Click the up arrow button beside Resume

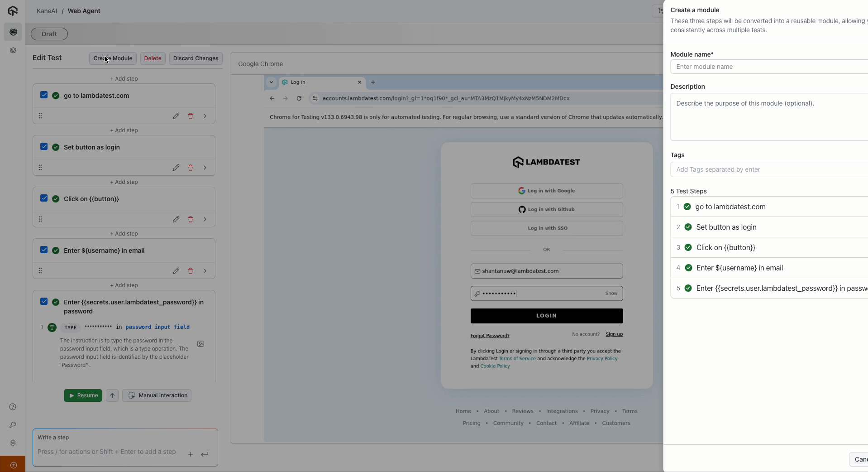click(112, 395)
